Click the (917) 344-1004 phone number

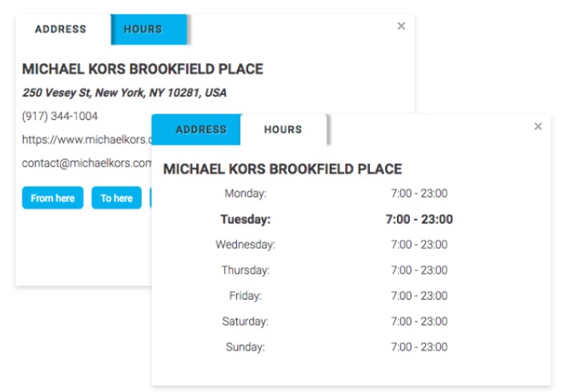(x=60, y=116)
